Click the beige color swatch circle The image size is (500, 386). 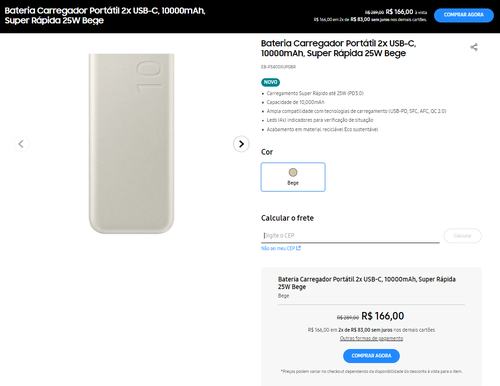point(293,172)
